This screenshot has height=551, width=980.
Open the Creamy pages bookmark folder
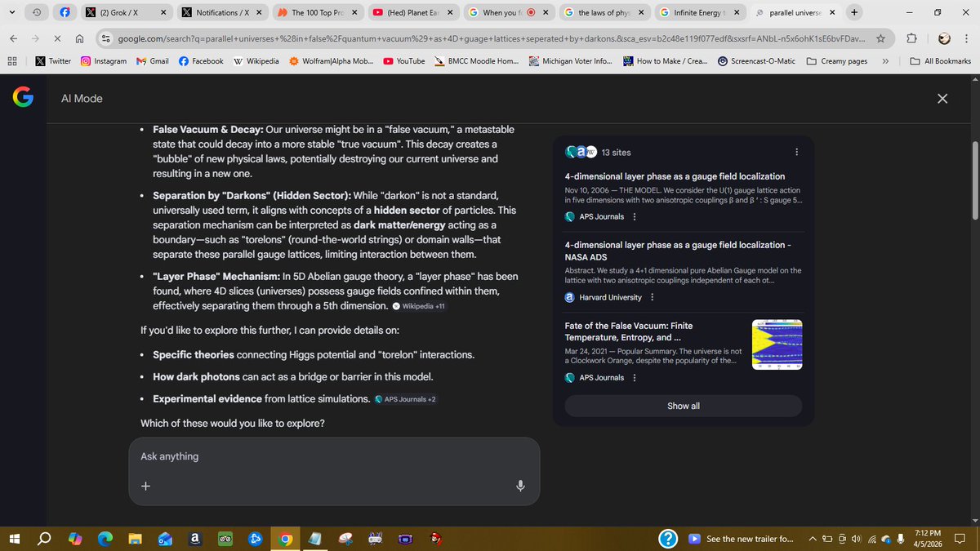(837, 61)
